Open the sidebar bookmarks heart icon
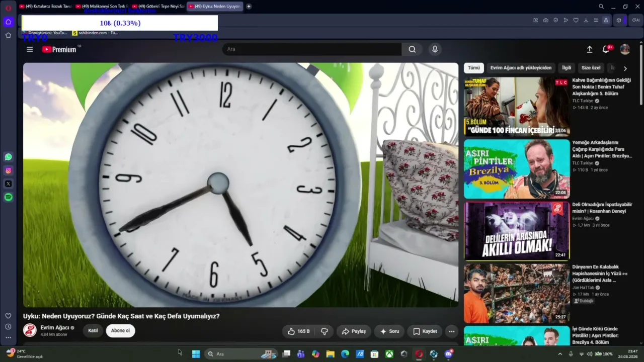This screenshot has width=644, height=362. 8,316
